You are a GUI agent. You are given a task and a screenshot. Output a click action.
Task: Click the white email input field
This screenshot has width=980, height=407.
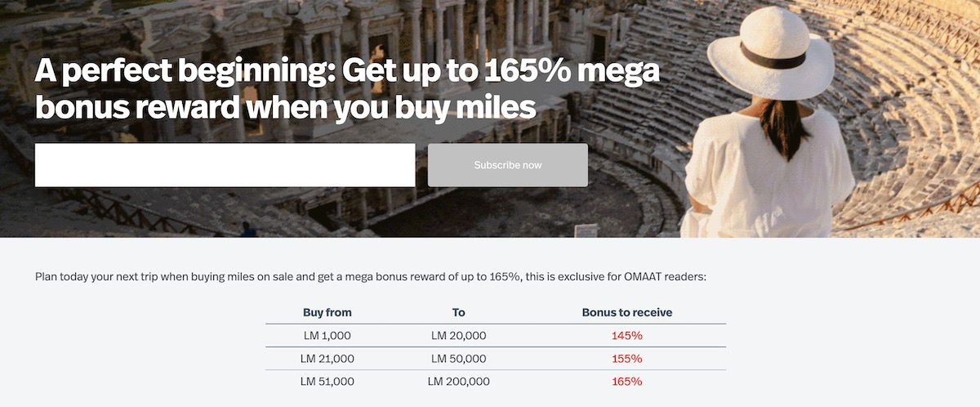(225, 165)
